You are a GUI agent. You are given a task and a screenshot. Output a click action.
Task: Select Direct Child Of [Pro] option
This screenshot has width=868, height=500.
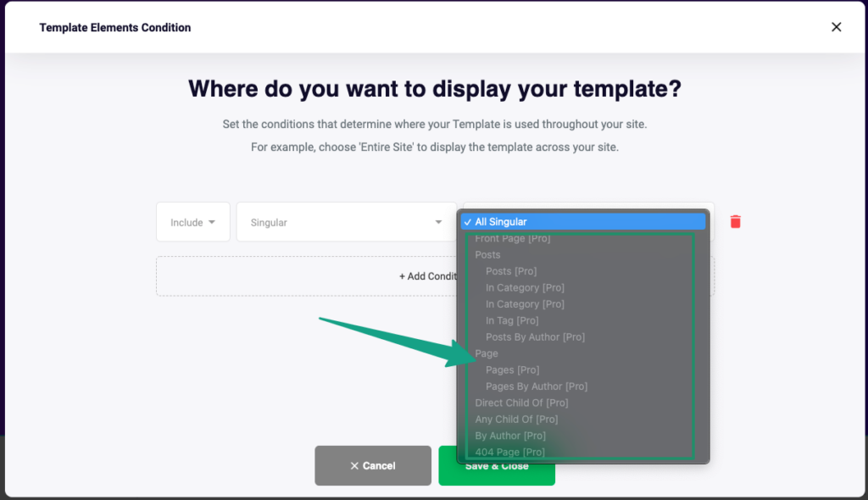[x=521, y=403]
